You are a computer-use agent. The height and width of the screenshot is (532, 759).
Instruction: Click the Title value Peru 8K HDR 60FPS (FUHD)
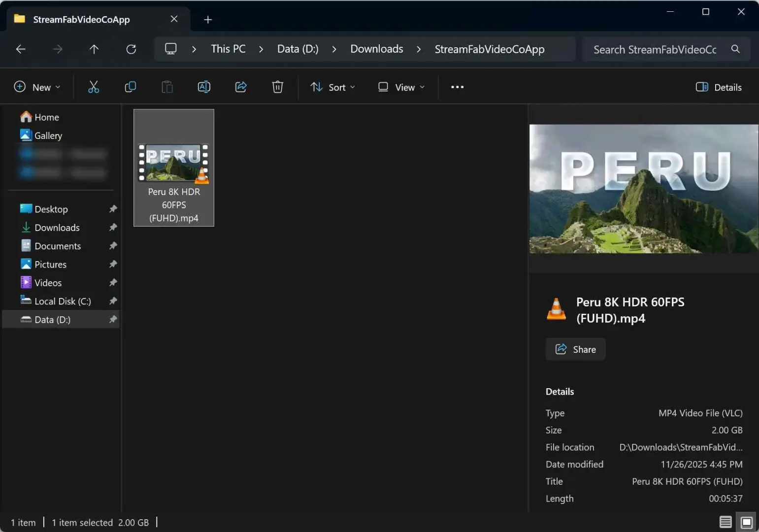tap(687, 481)
